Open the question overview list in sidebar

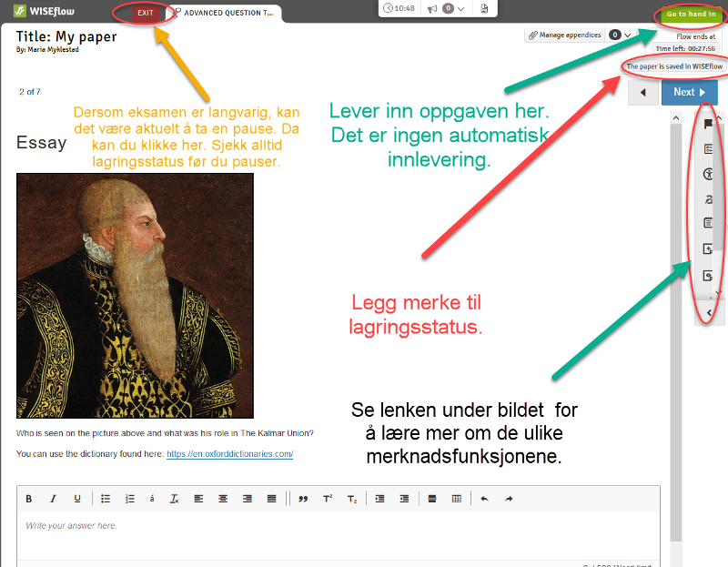click(x=708, y=149)
